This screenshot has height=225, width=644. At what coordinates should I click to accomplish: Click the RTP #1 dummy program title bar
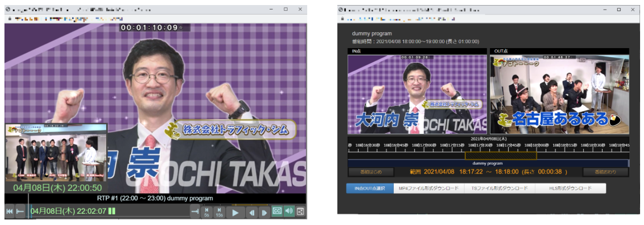coord(156,198)
